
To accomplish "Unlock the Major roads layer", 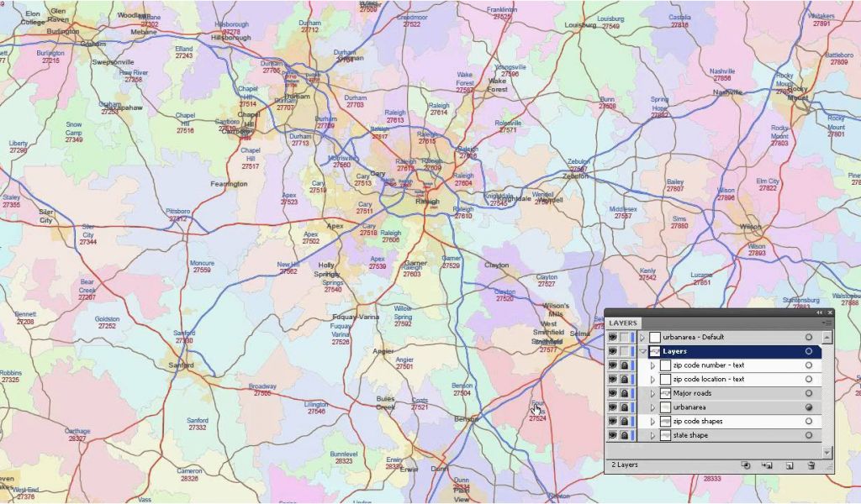I will pyautogui.click(x=624, y=393).
